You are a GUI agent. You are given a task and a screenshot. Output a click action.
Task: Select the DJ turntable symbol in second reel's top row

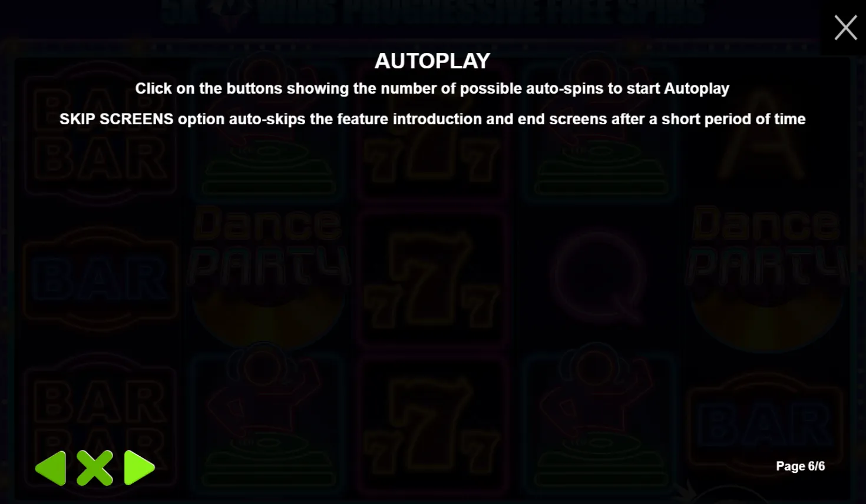pyautogui.click(x=268, y=132)
